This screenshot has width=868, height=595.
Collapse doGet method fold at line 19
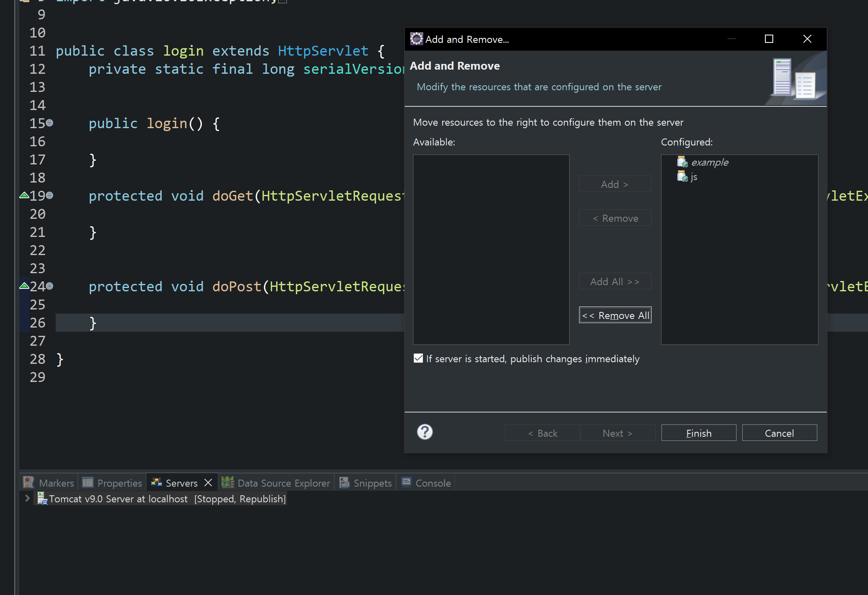[49, 195]
